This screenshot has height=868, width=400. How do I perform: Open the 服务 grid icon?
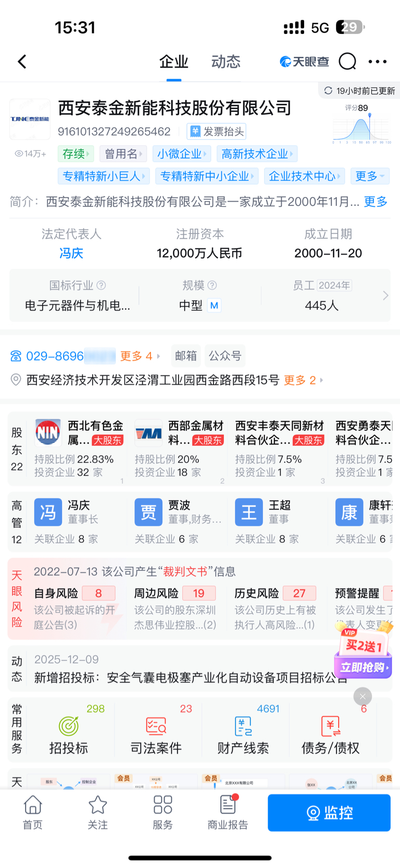(163, 805)
